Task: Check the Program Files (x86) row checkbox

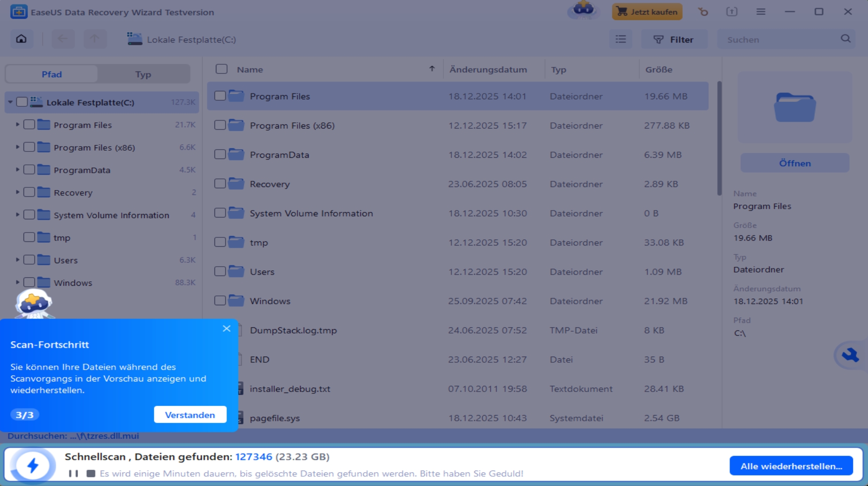Action: pos(220,125)
